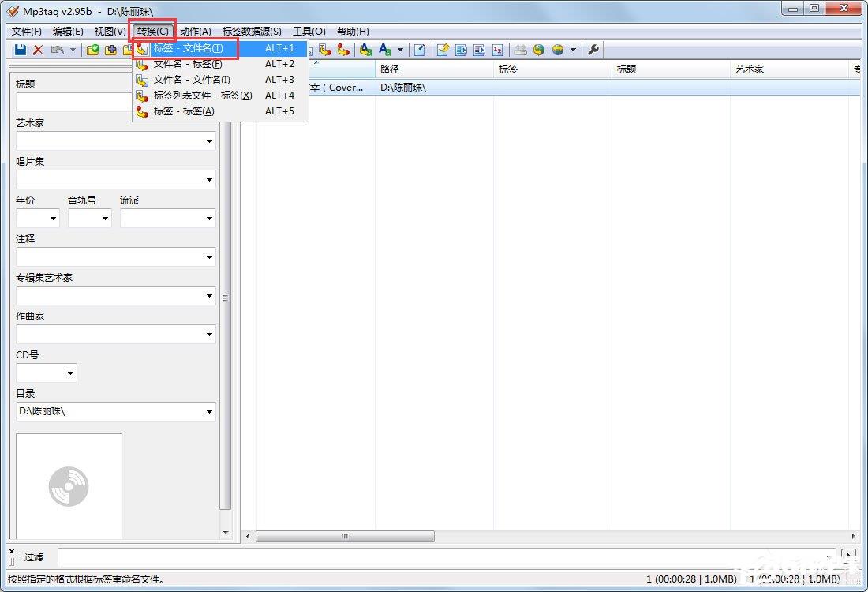Expand the 艺术家 combo box

(209, 141)
